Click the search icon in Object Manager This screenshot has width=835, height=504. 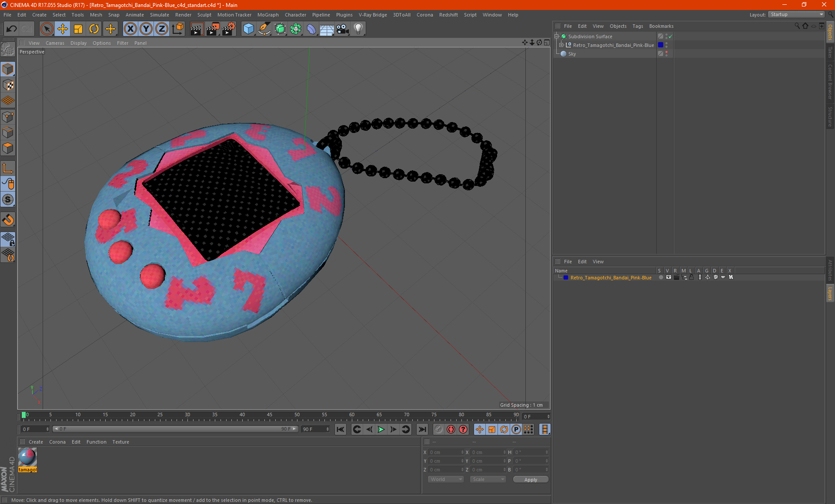[x=797, y=26]
